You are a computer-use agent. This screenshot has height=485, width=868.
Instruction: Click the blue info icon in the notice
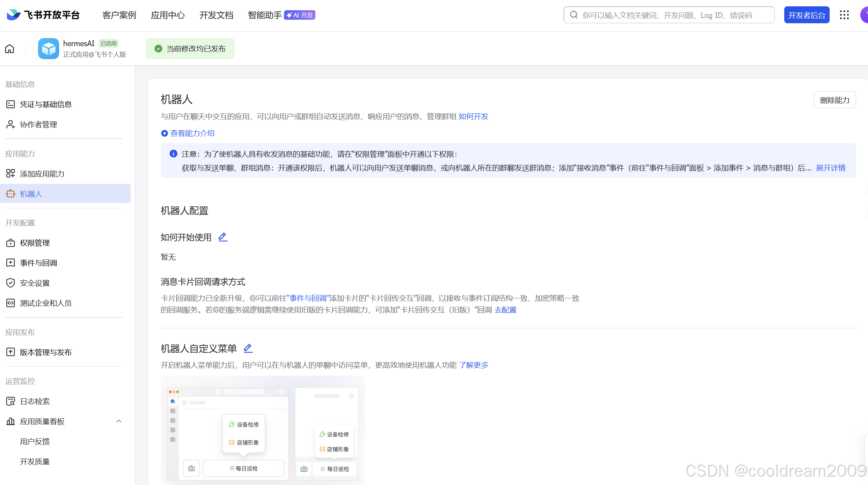pyautogui.click(x=173, y=154)
